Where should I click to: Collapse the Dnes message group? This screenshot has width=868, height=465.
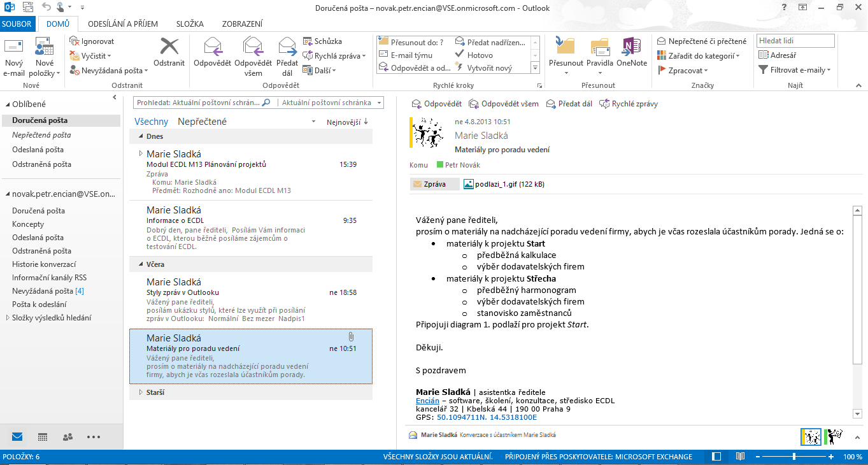point(141,136)
